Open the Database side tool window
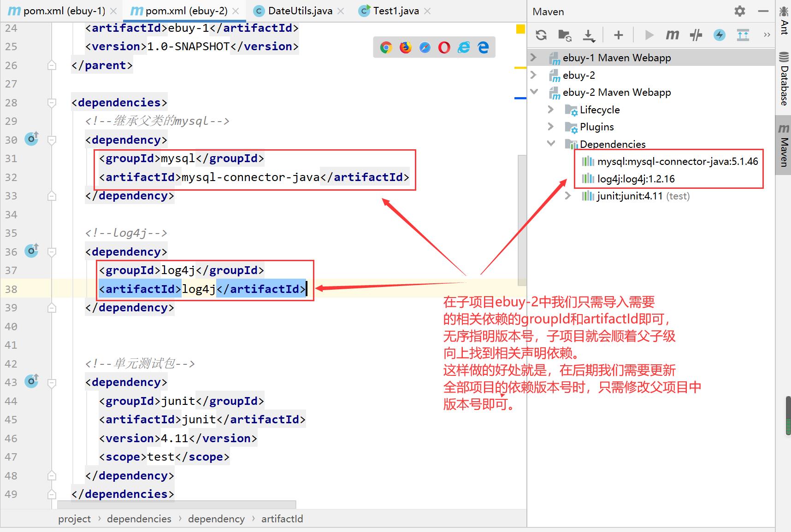This screenshot has height=532, width=791. coord(784,79)
